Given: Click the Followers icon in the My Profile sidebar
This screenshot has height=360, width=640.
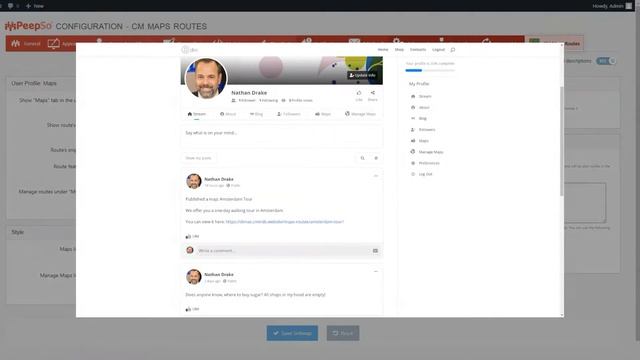Looking at the screenshot, I should pyautogui.click(x=413, y=129).
